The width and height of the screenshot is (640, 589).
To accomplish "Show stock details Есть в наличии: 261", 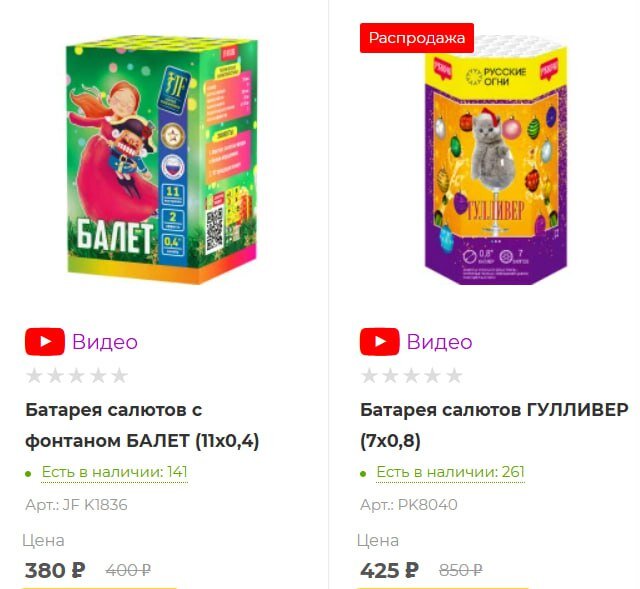I will (x=450, y=472).
